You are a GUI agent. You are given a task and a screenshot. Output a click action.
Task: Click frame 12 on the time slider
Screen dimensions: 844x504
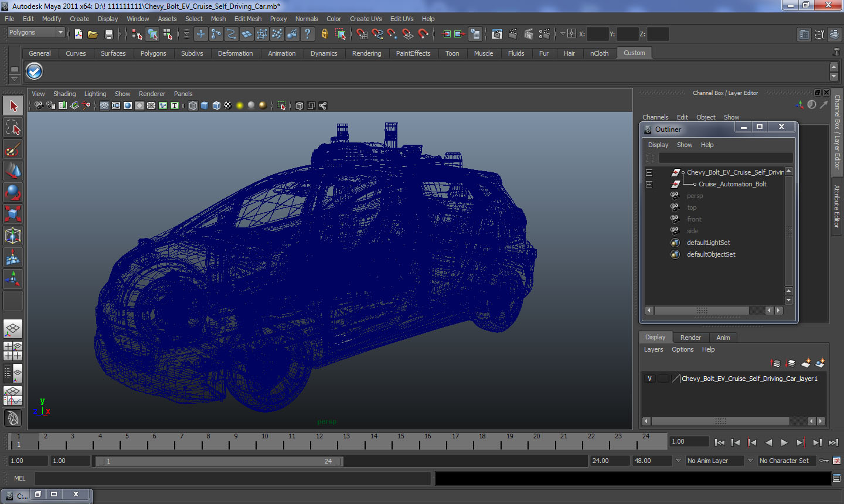tap(319, 441)
